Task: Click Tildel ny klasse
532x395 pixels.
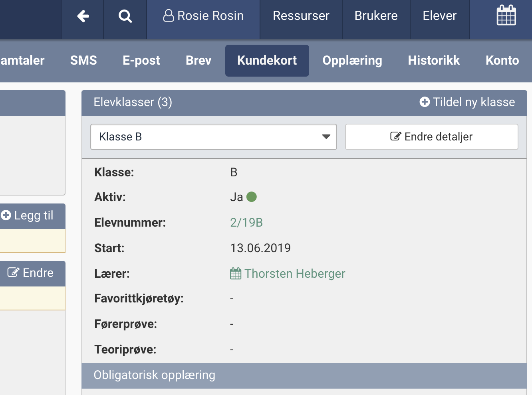Action: (467, 102)
